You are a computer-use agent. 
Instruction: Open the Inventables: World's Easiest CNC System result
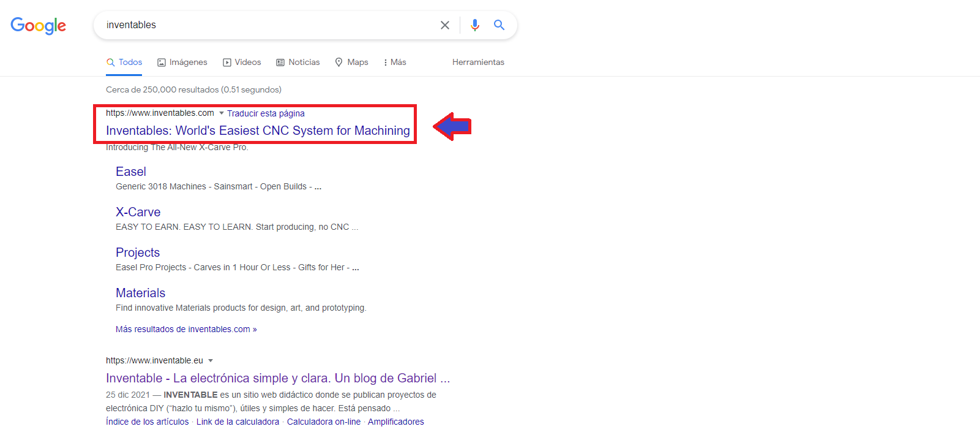(x=258, y=131)
